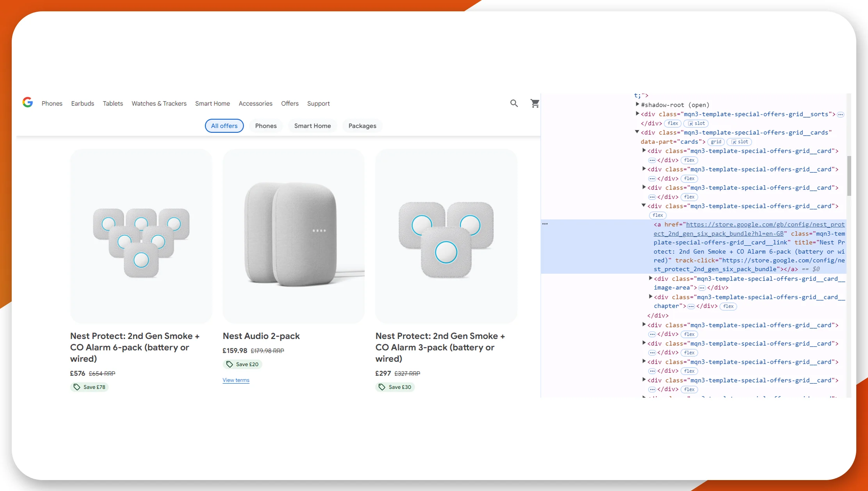This screenshot has height=491, width=868.
Task: Expand the card__image-area div
Action: (x=651, y=278)
